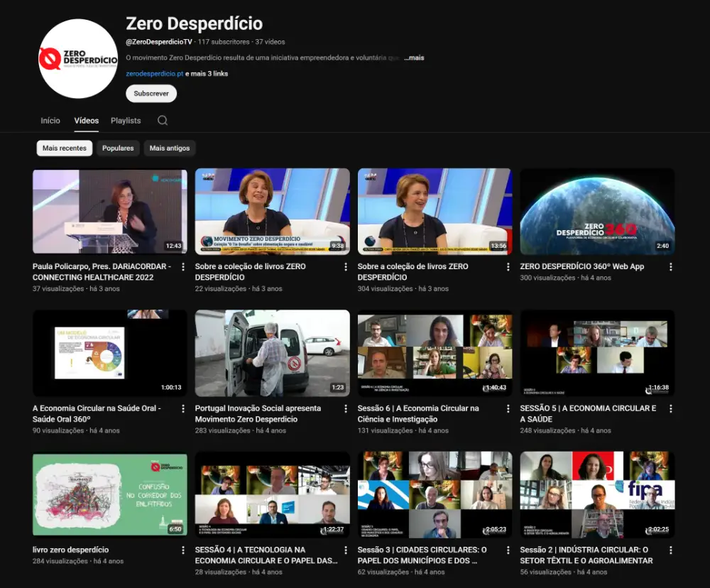The image size is (710, 588).
Task: Click the channel search magnifier icon
Action: click(163, 121)
